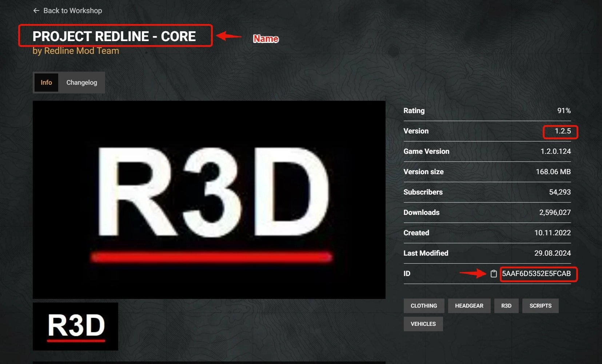Image resolution: width=602 pixels, height=364 pixels.
Task: Filter by the R3D tag
Action: 506,306
